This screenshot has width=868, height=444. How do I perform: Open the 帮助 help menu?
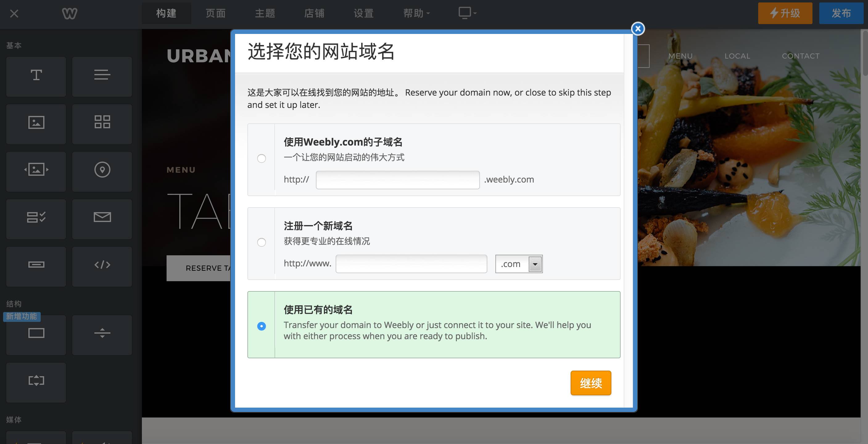[416, 13]
